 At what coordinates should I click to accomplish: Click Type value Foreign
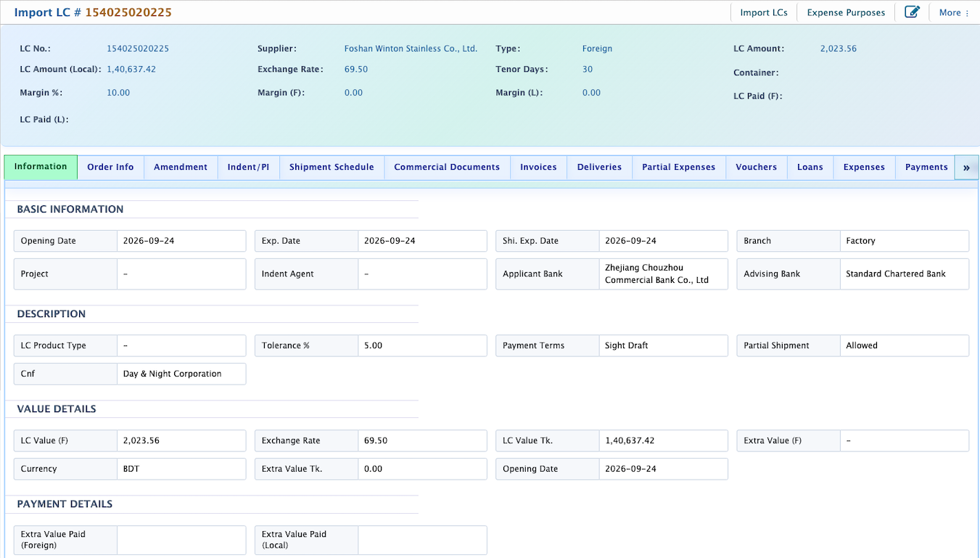click(x=597, y=49)
